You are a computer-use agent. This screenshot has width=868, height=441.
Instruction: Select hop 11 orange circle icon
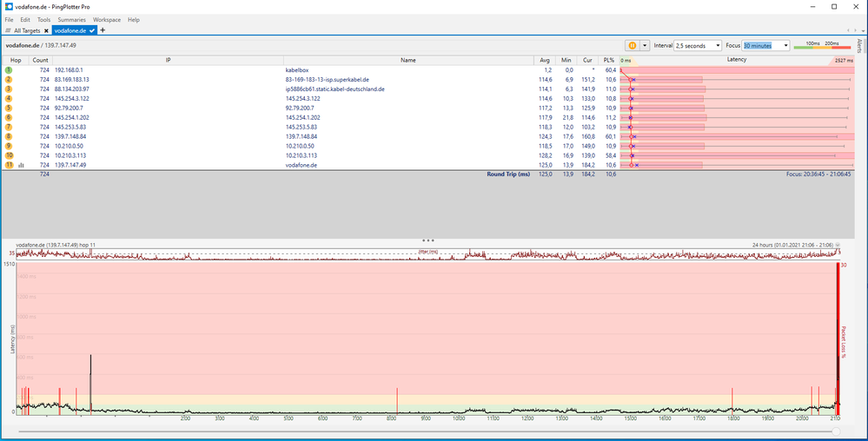tap(9, 165)
